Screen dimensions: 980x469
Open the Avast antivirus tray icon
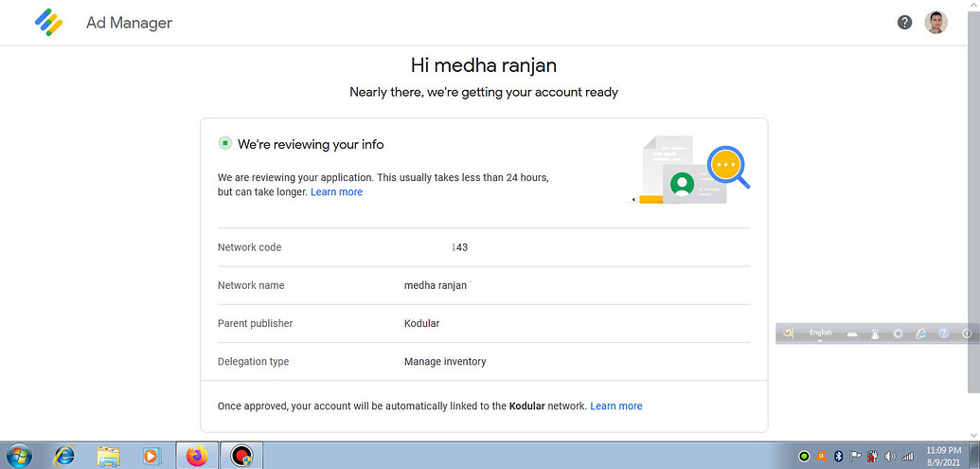(823, 456)
